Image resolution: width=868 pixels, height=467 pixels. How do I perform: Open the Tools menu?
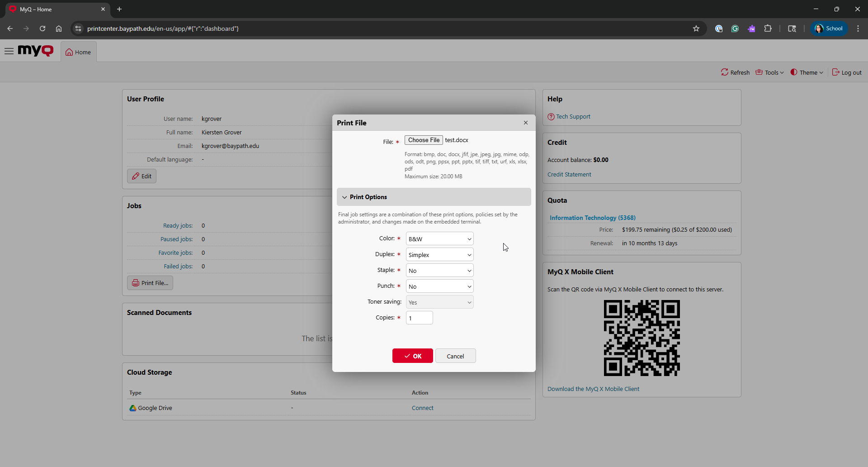pyautogui.click(x=769, y=72)
